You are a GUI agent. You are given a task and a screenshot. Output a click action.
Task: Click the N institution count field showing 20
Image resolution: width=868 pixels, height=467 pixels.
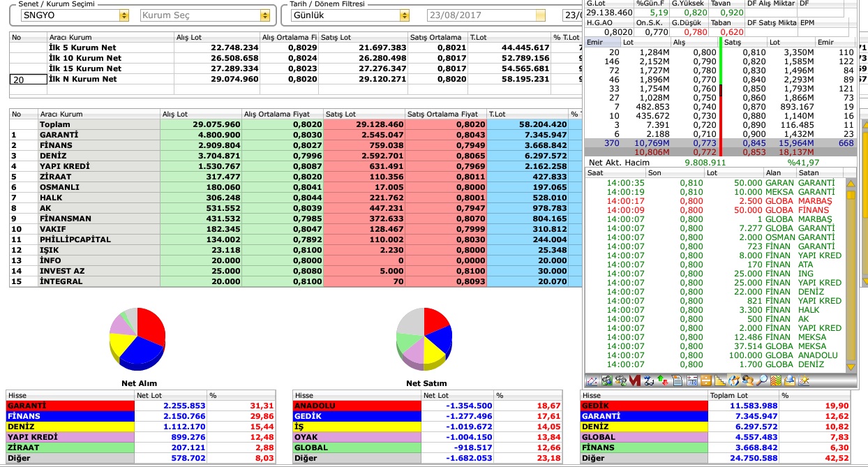27,80
